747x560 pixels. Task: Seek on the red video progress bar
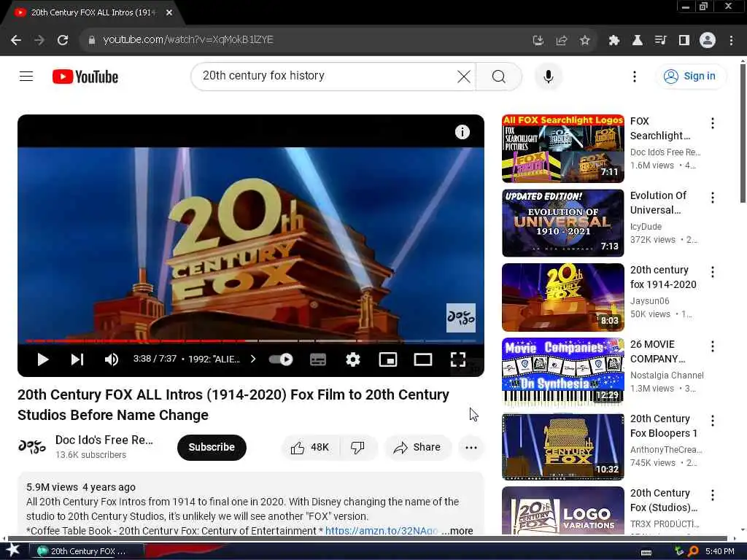click(x=251, y=341)
